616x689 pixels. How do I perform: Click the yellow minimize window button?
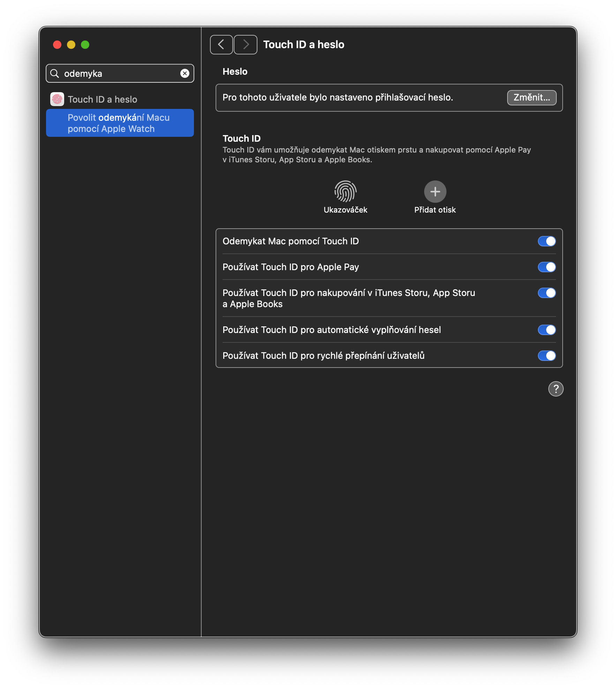71,45
